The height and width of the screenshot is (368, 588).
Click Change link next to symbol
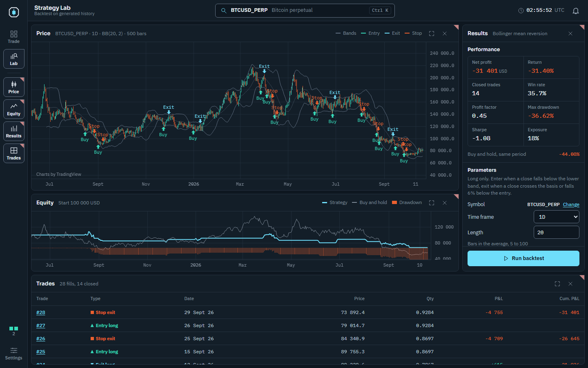pos(571,204)
